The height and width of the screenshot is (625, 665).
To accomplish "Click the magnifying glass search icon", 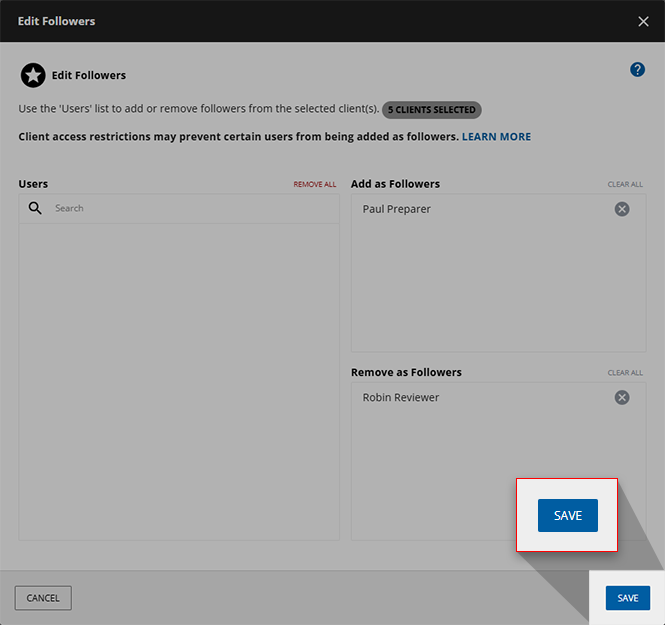I will [35, 208].
